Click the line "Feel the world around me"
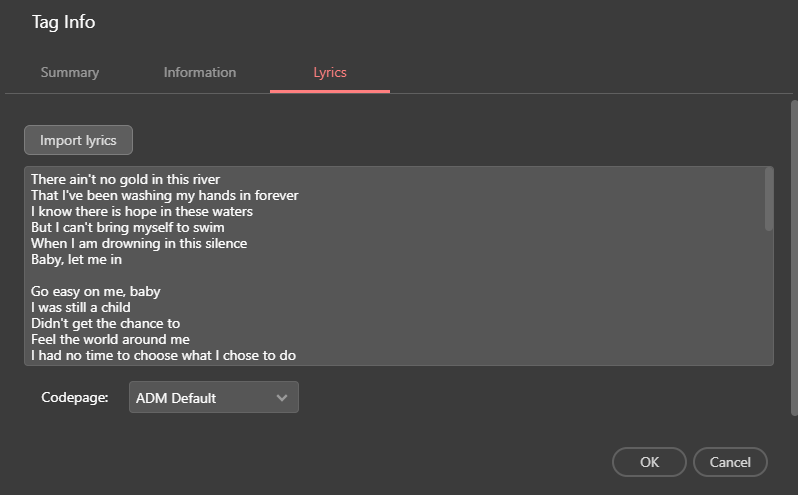Image resolution: width=798 pixels, height=495 pixels. point(110,340)
